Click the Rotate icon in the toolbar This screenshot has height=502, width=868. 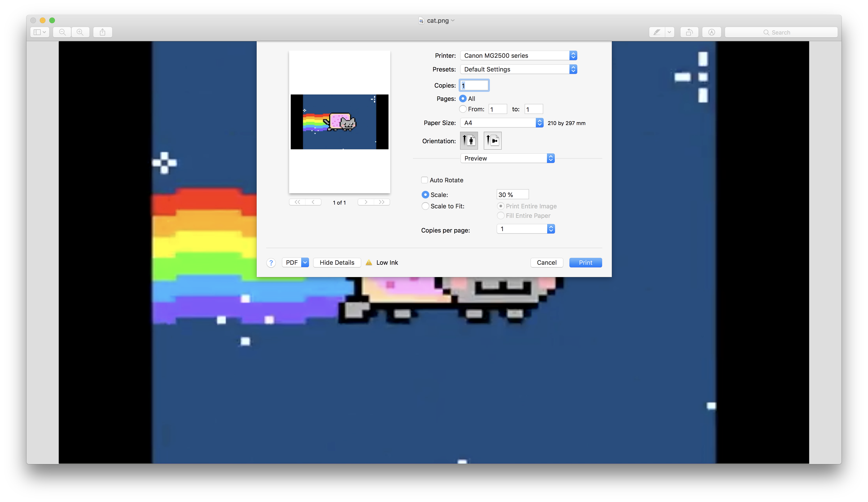[689, 32]
